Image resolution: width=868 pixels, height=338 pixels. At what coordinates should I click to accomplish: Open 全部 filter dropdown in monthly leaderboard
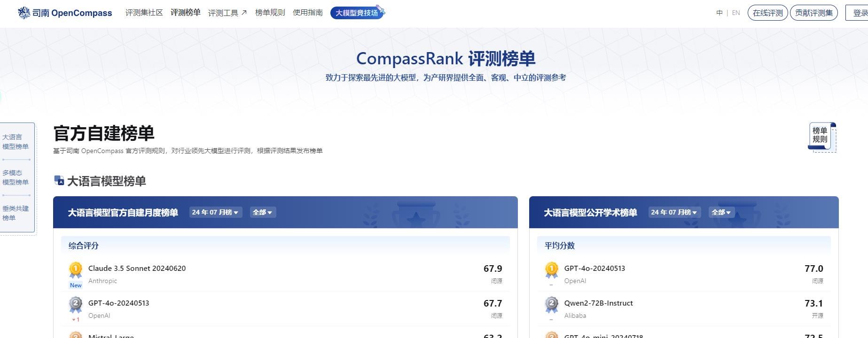(263, 212)
